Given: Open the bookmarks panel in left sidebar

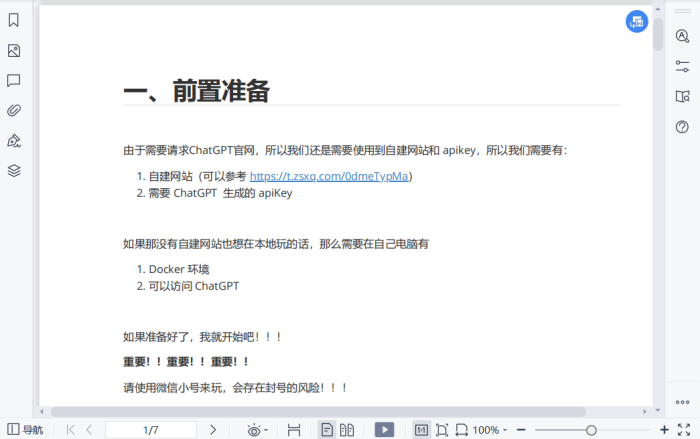Looking at the screenshot, I should [14, 20].
